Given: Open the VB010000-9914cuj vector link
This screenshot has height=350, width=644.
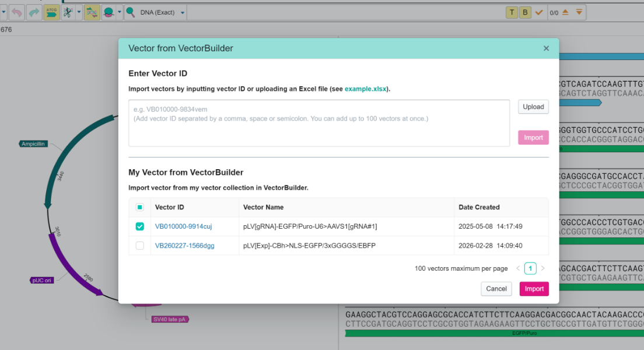Looking at the screenshot, I should 183,226.
